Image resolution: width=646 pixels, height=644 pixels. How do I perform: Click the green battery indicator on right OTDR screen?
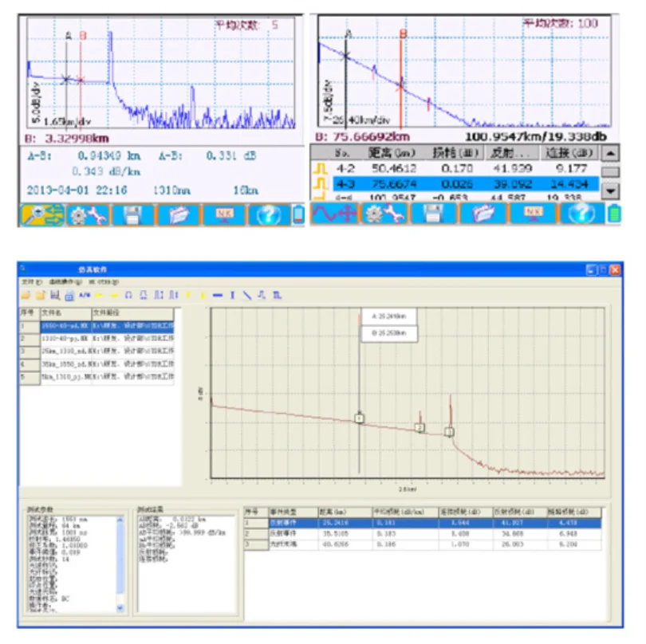[x=614, y=214]
